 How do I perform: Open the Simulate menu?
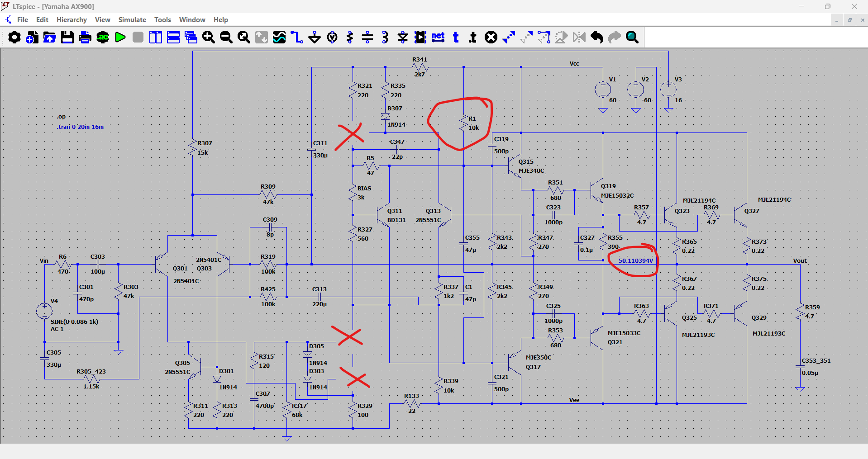click(x=132, y=20)
